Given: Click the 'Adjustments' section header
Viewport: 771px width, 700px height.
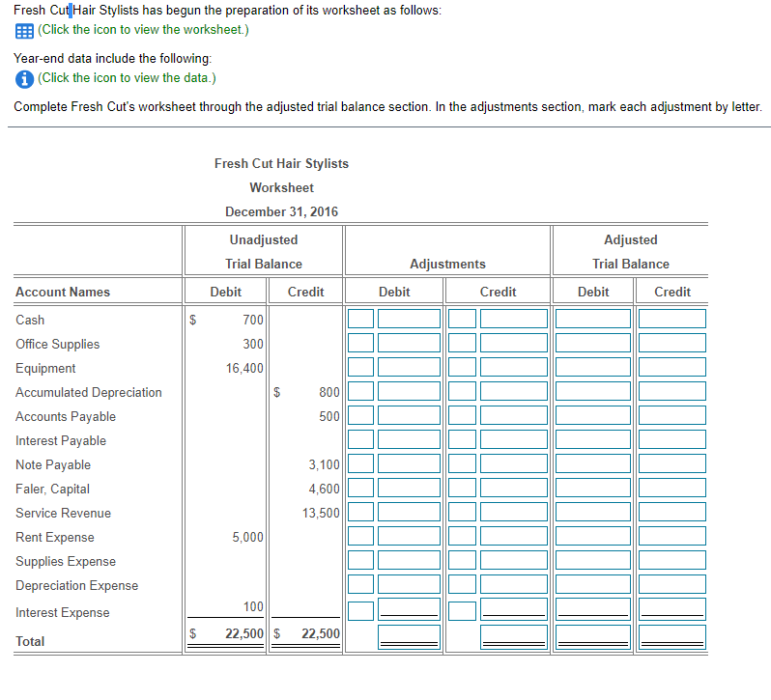Looking at the screenshot, I should pos(447,264).
